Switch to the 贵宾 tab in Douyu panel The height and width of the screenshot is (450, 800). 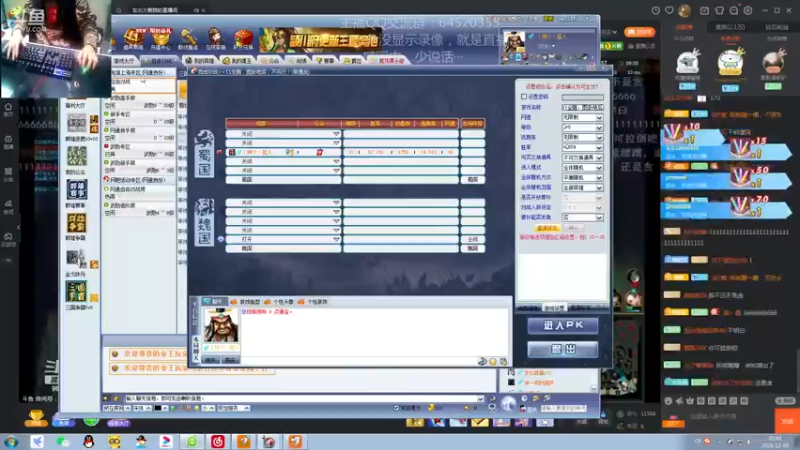coord(730,27)
